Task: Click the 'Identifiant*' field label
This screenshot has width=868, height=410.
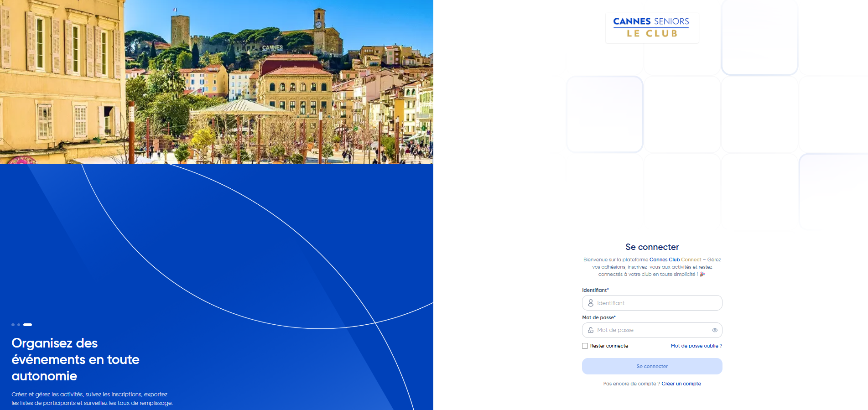Action: (x=595, y=290)
